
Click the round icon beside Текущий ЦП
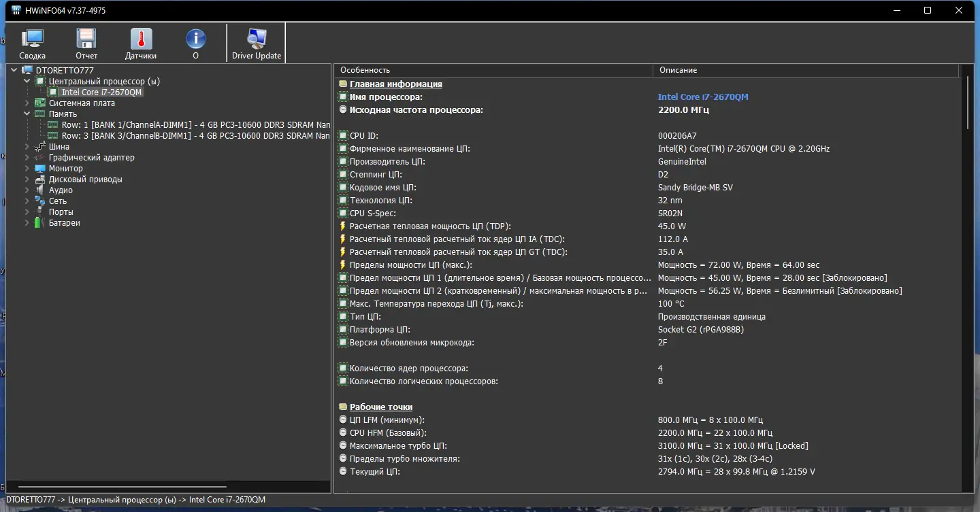[343, 471]
